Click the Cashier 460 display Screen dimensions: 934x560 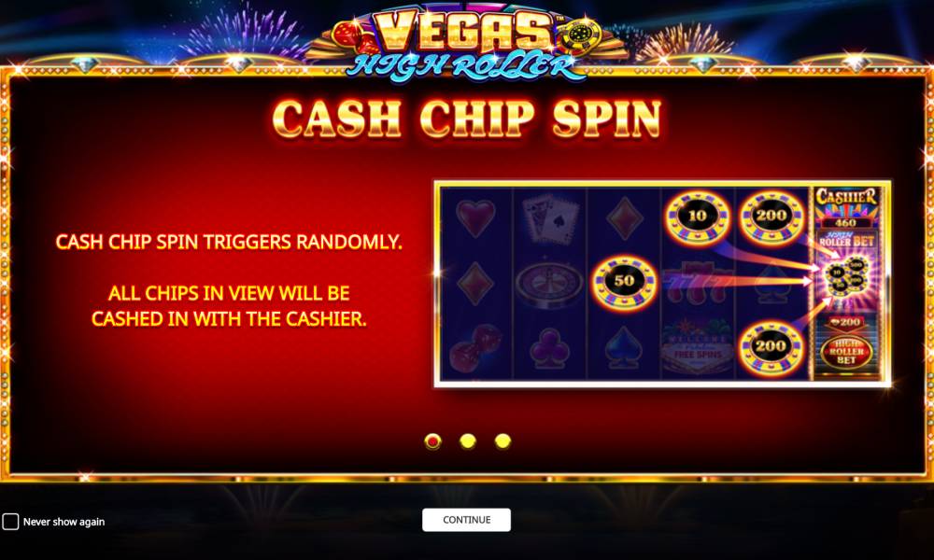point(846,208)
